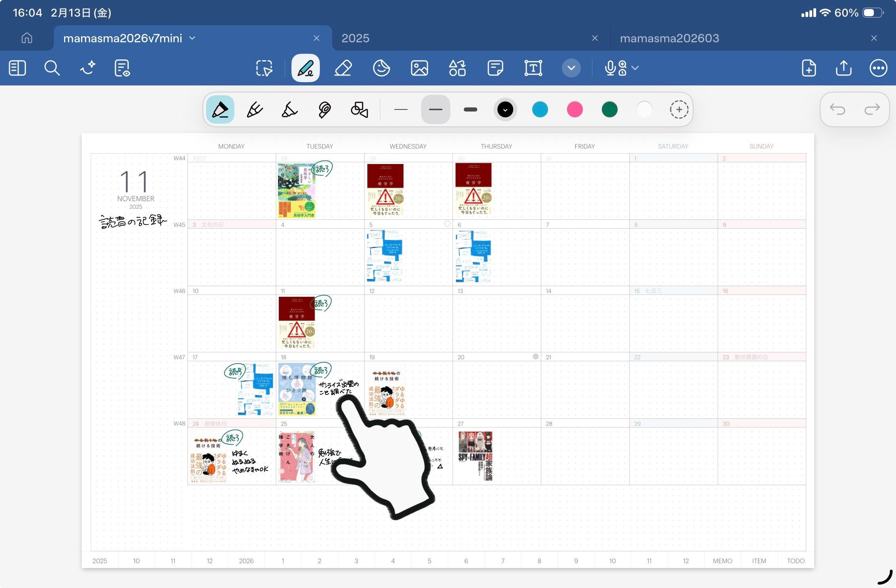
Task: Open the TODO page link
Action: click(x=795, y=561)
